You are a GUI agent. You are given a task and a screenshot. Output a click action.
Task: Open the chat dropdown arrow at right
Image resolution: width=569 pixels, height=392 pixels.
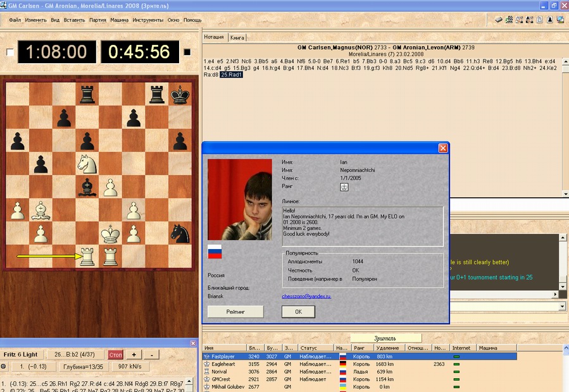pyautogui.click(x=563, y=307)
